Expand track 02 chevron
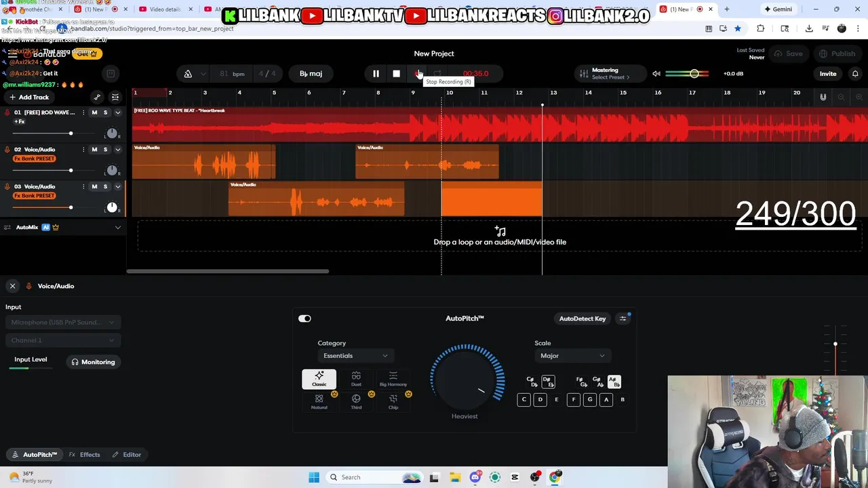868x488 pixels. pos(117,150)
